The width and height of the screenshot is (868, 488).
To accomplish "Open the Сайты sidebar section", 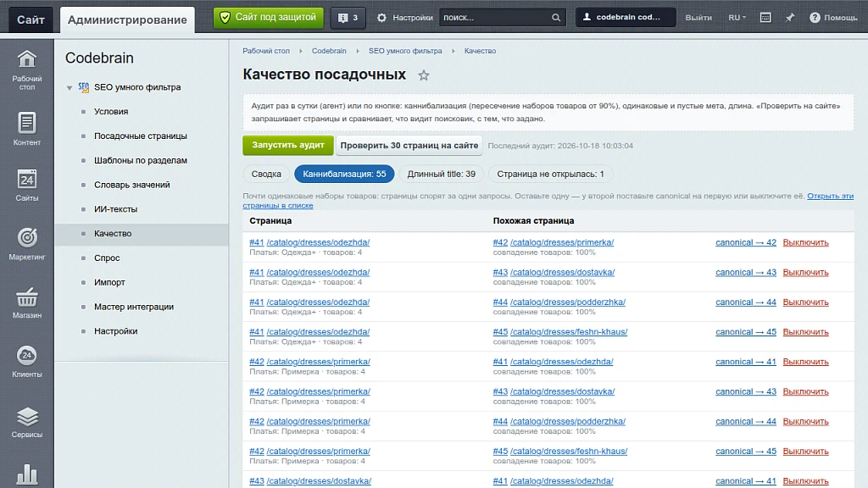I will point(26,186).
